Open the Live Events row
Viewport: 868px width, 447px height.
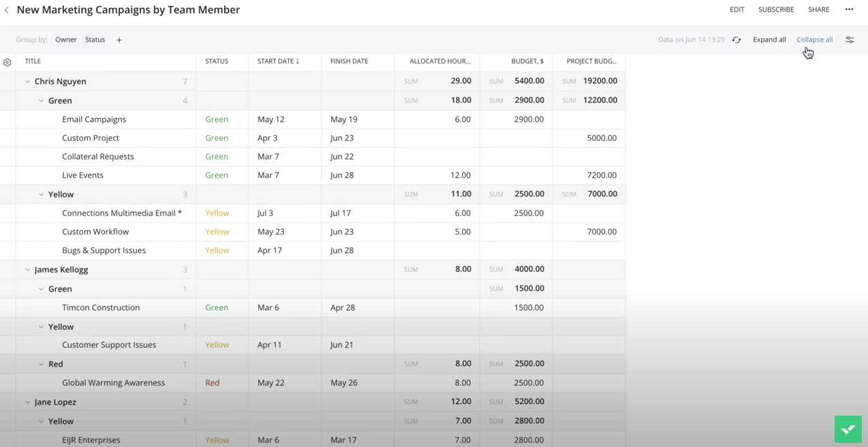[x=82, y=175]
